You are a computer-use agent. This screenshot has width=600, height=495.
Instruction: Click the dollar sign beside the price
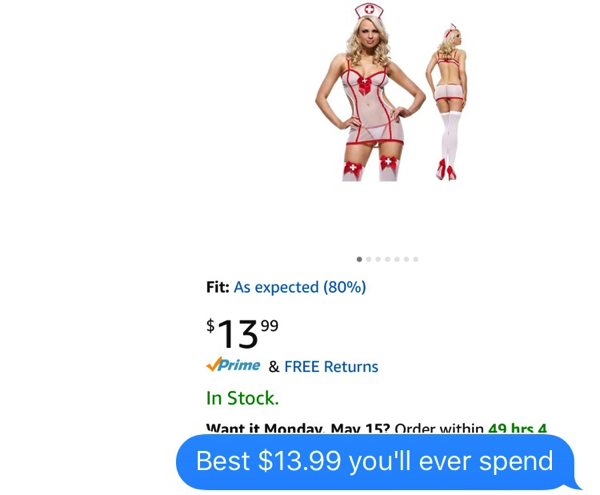(210, 326)
